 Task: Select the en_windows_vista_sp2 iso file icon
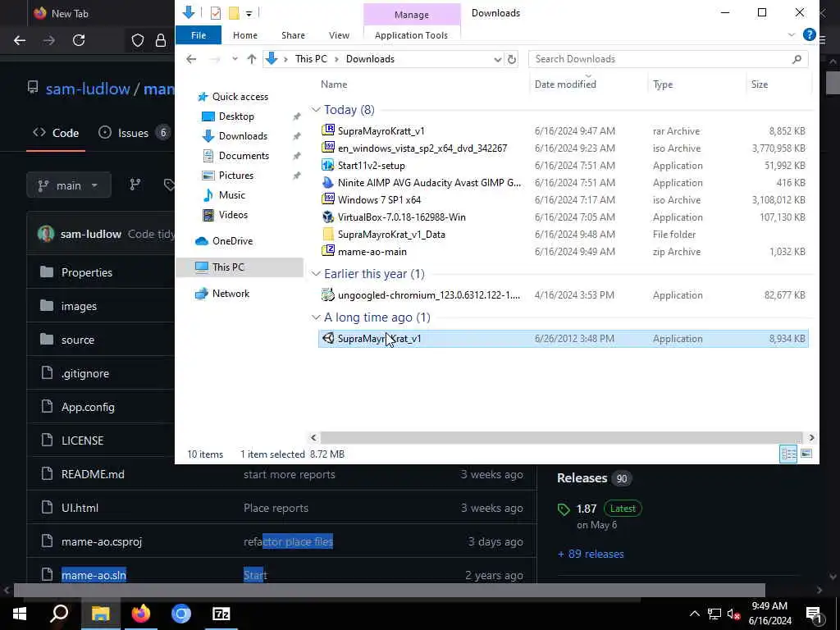pyautogui.click(x=328, y=148)
